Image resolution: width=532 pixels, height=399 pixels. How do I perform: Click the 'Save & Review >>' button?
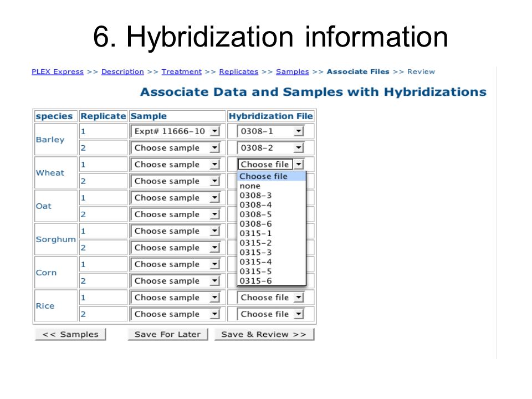pos(264,334)
